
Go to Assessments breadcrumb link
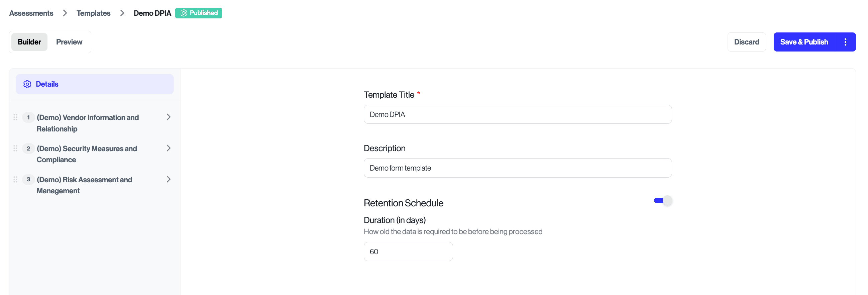(x=31, y=13)
